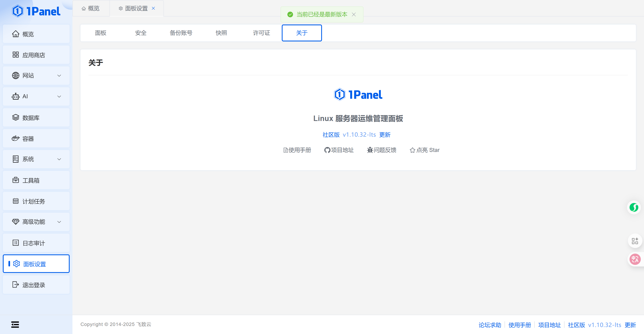Switch to the 快照 tab
This screenshot has width=644, height=334.
(x=221, y=33)
